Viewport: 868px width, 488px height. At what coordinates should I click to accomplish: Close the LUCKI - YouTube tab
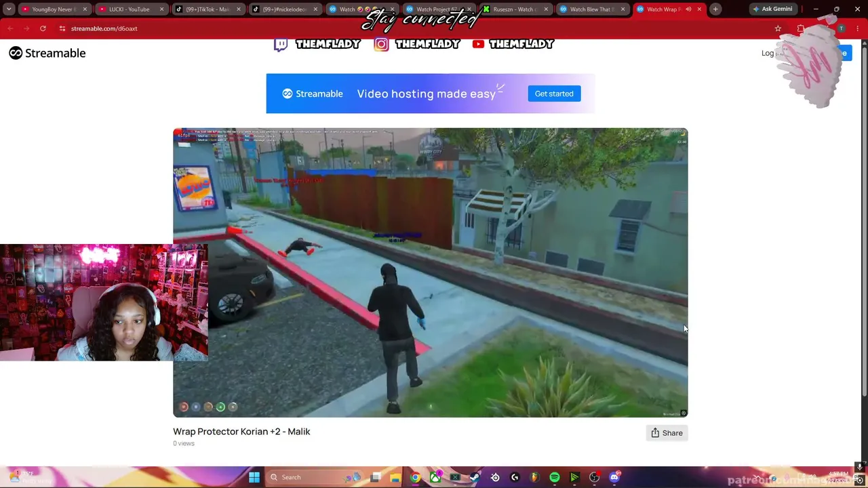click(161, 9)
